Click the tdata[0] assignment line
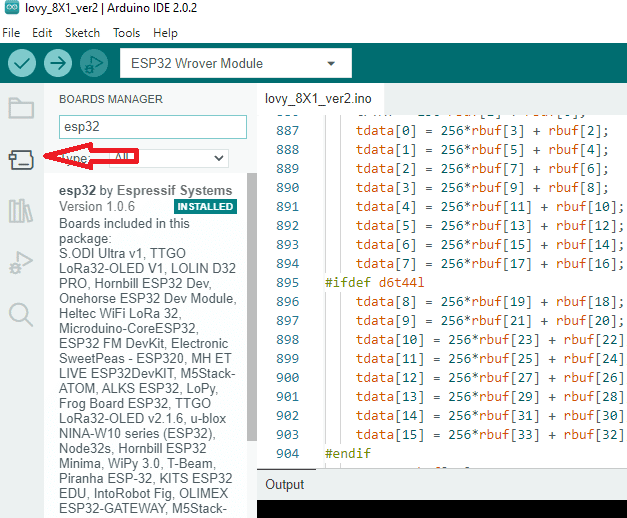Image resolution: width=627 pixels, height=518 pixels. 482,130
